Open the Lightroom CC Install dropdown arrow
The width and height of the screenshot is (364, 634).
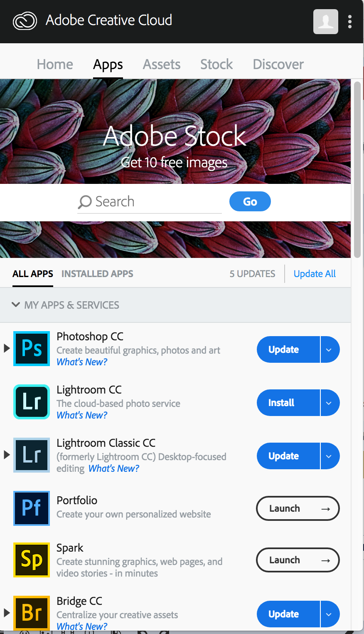tap(329, 403)
